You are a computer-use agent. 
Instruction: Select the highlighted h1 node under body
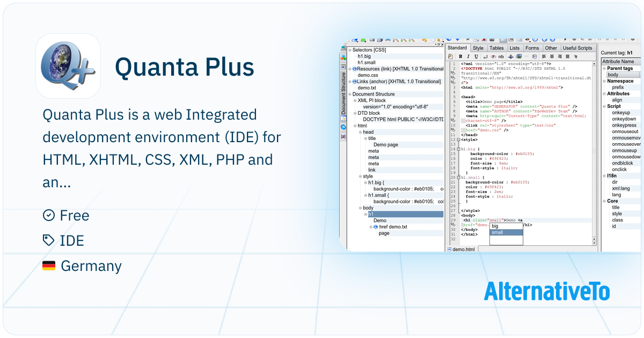click(406, 214)
